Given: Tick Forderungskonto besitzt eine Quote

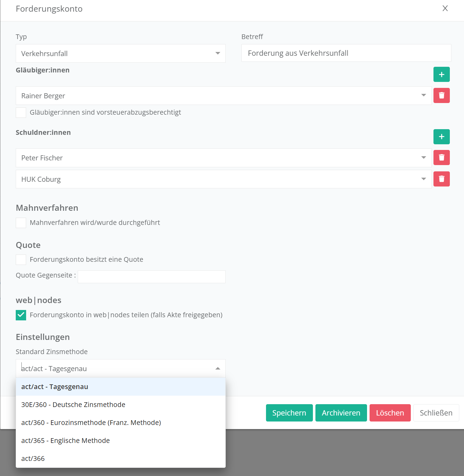Looking at the screenshot, I should click(x=21, y=260).
